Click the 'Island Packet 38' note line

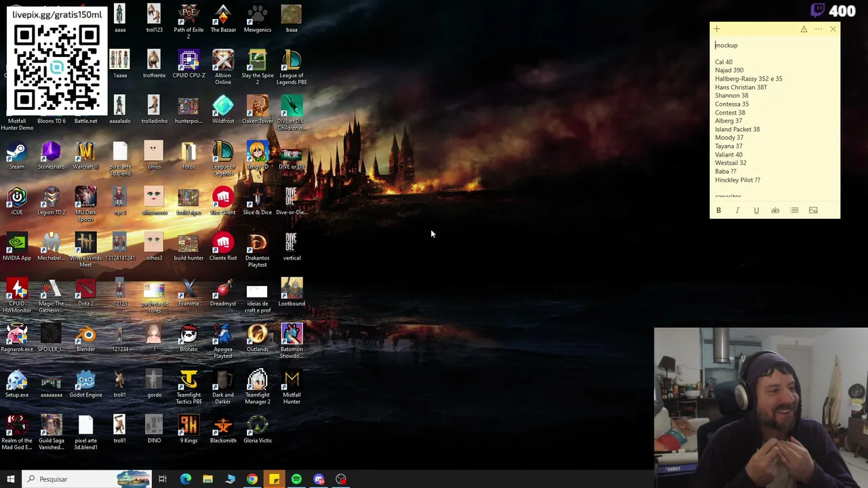click(x=737, y=129)
